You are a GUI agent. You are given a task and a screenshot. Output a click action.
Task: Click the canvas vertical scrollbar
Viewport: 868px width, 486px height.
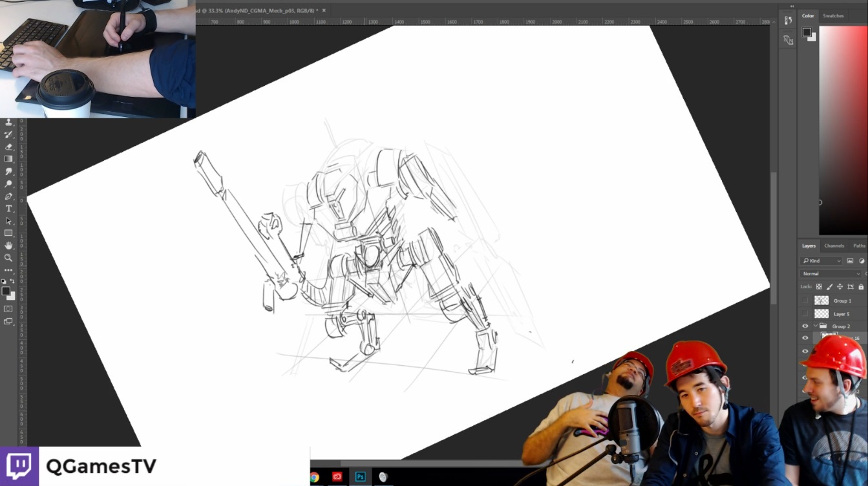[774, 239]
